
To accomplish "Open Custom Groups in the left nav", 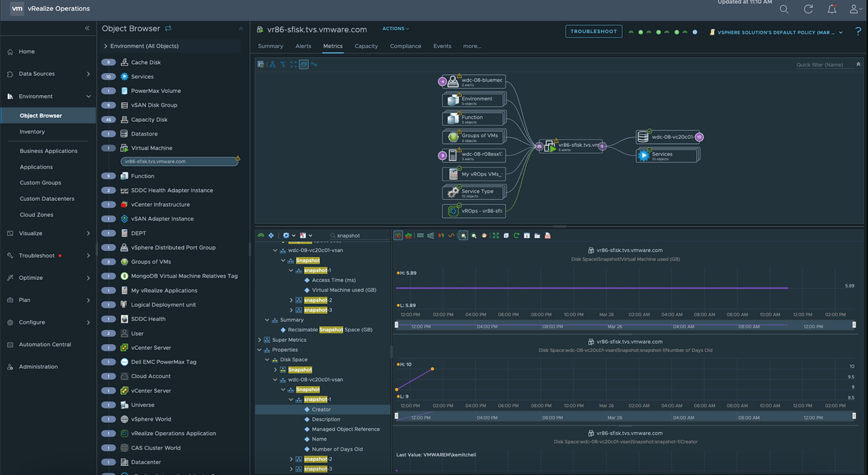I will (40, 183).
